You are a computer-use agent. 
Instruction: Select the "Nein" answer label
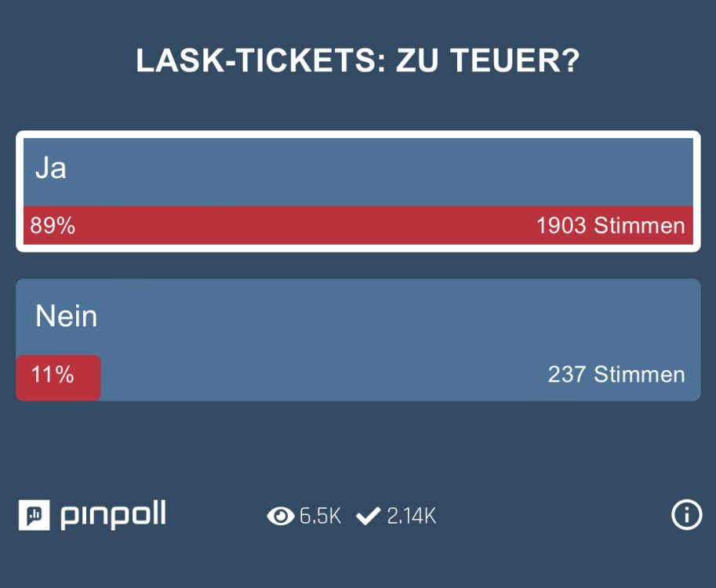[x=67, y=317]
